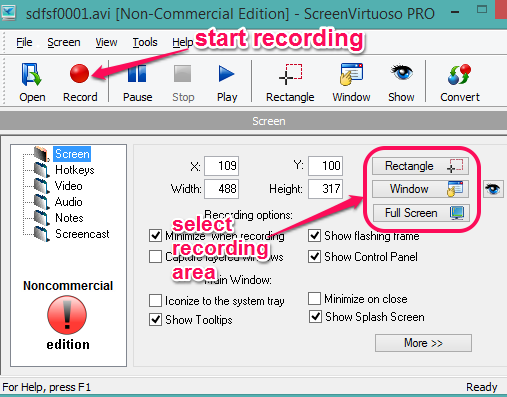The width and height of the screenshot is (507, 397).
Task: Toggle Show Tooltips checkbox
Action: (155, 319)
